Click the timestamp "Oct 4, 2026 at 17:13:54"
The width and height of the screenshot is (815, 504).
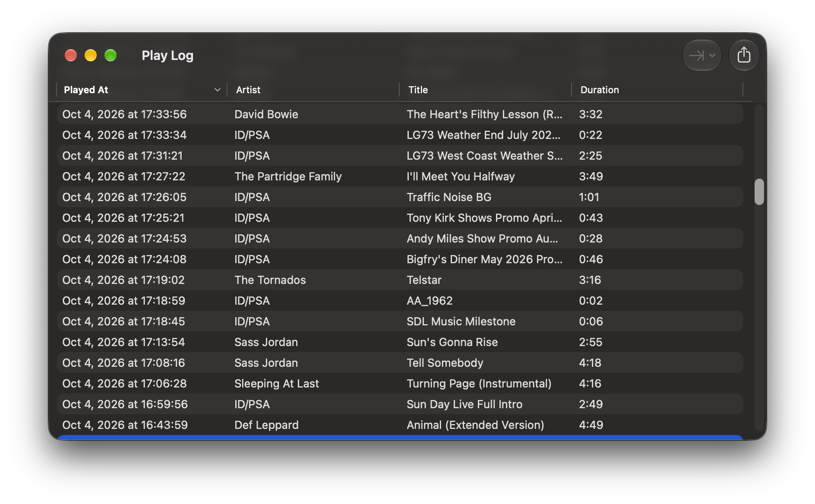pos(123,342)
